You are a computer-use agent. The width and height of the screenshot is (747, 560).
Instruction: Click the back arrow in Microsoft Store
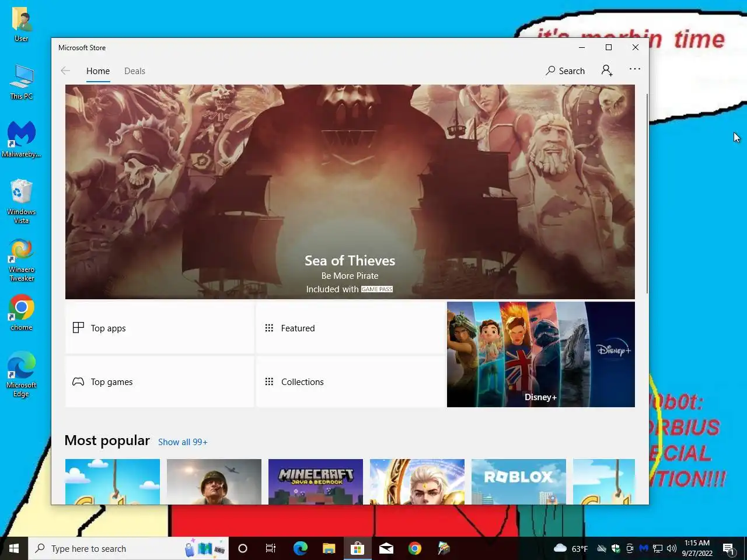65,71
